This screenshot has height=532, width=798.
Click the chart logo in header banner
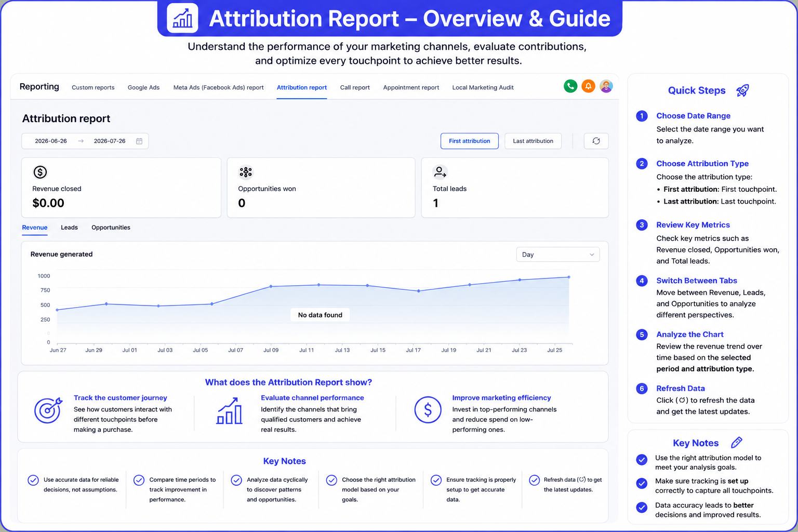click(x=182, y=18)
